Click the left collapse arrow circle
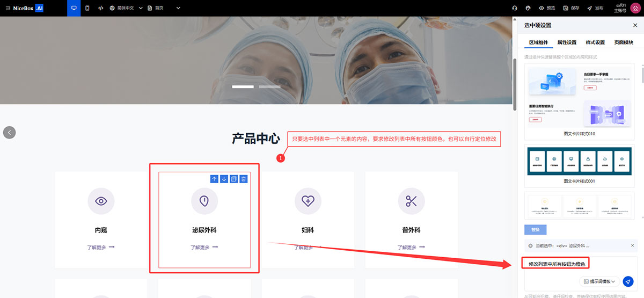 point(9,132)
